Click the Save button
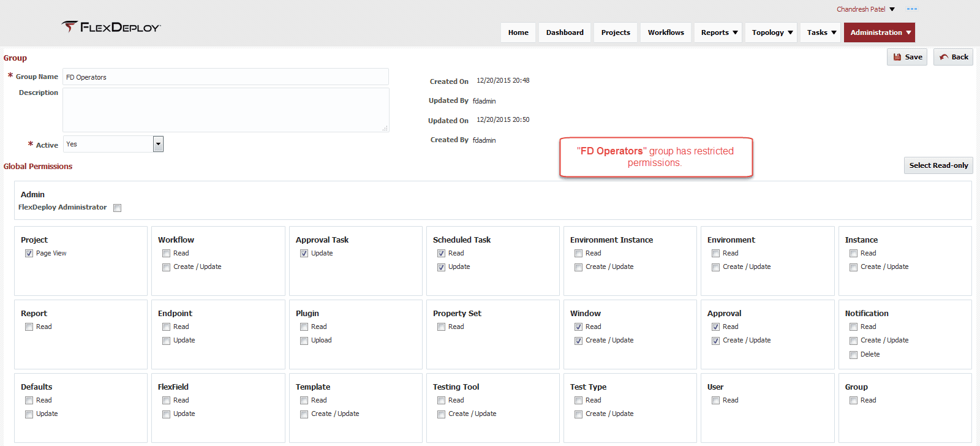This screenshot has width=980, height=446. pos(907,57)
